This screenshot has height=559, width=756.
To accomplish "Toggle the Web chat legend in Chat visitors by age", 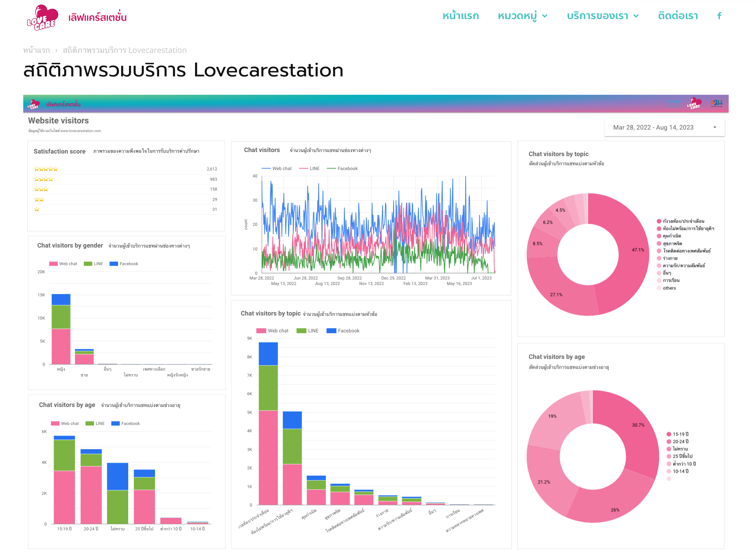I will click(64, 423).
